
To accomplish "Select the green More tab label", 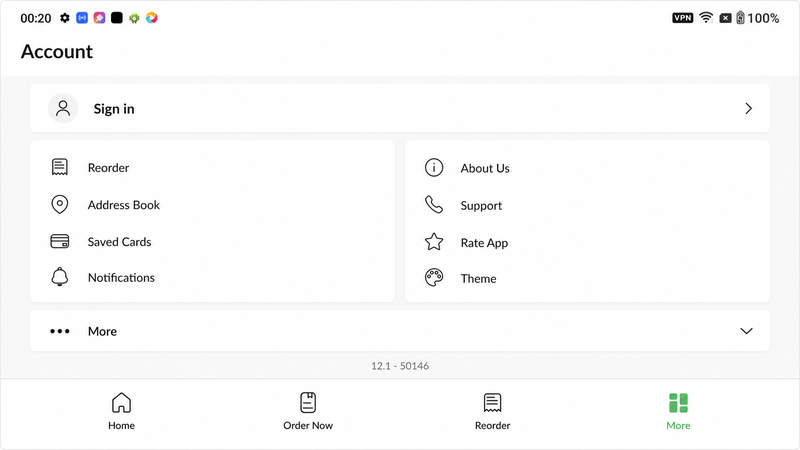I will pyautogui.click(x=678, y=426).
